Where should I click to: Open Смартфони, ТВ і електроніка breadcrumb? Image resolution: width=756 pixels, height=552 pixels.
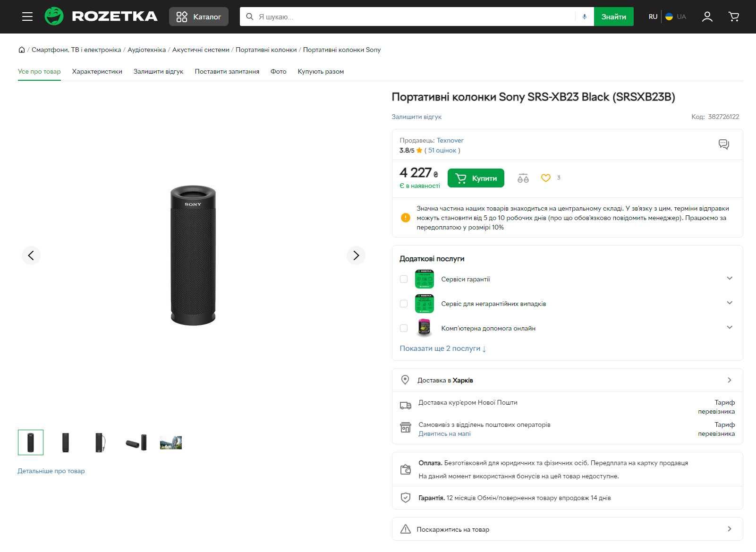tap(76, 50)
